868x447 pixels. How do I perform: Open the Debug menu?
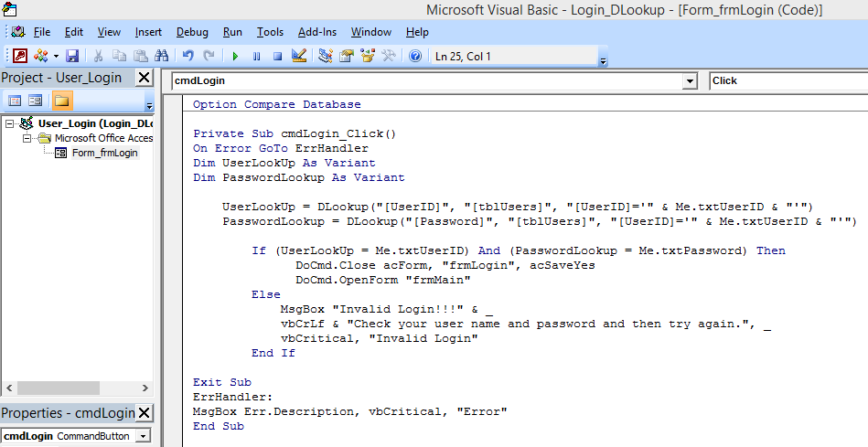[192, 32]
